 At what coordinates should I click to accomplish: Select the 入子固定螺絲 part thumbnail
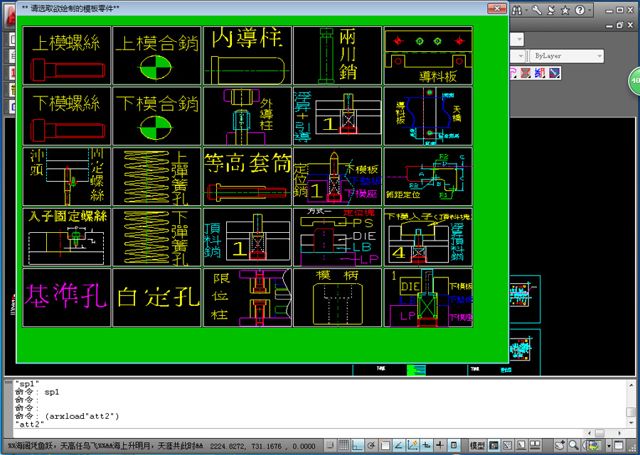click(67, 237)
